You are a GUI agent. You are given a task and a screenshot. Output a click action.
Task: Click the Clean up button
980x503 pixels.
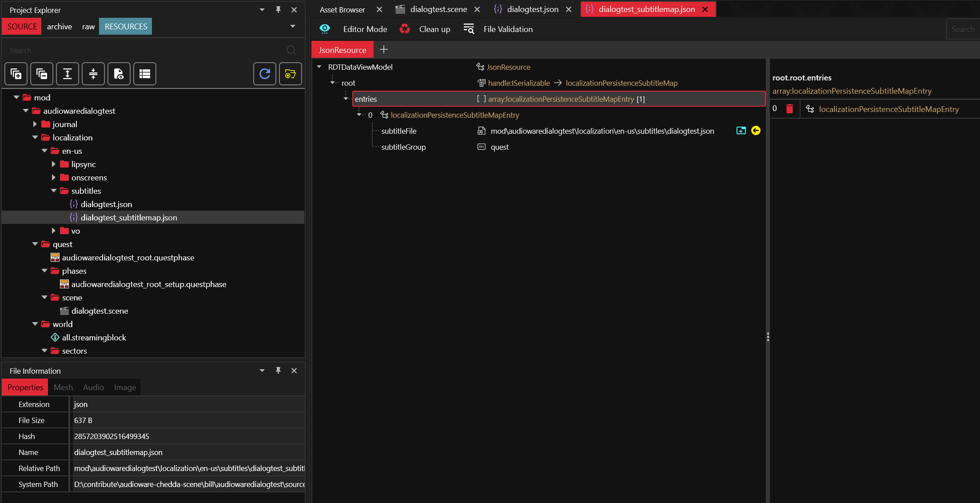[x=434, y=29]
